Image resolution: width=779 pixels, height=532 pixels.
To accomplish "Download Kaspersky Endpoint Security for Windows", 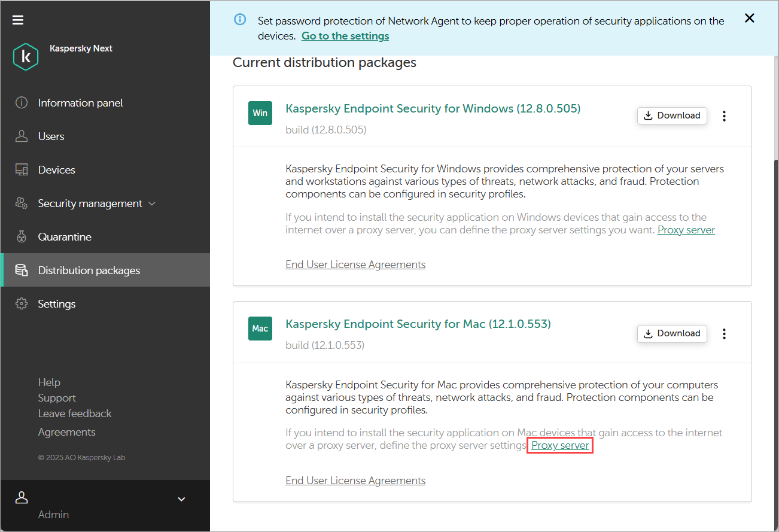I will (x=672, y=115).
